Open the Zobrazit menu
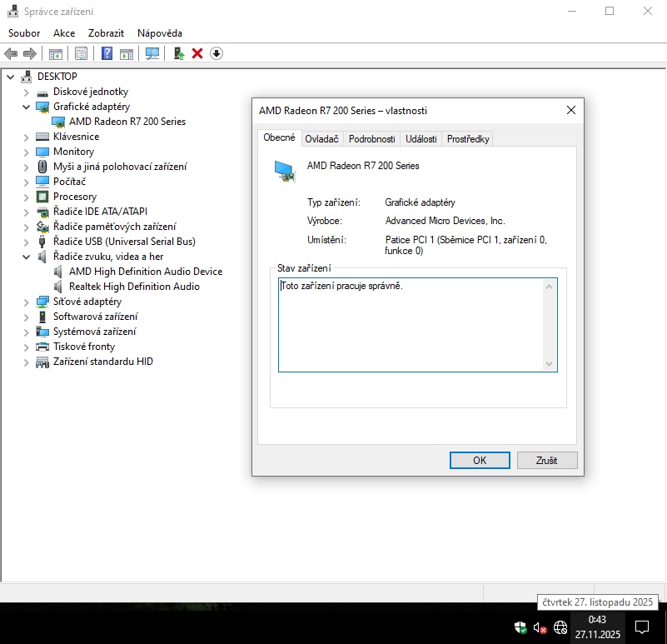667x644 pixels. click(106, 33)
